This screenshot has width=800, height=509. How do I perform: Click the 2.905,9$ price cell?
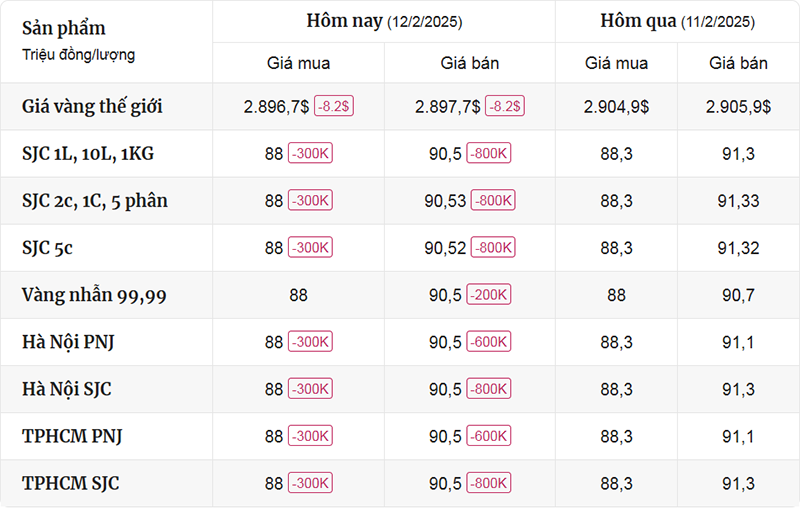click(x=738, y=107)
